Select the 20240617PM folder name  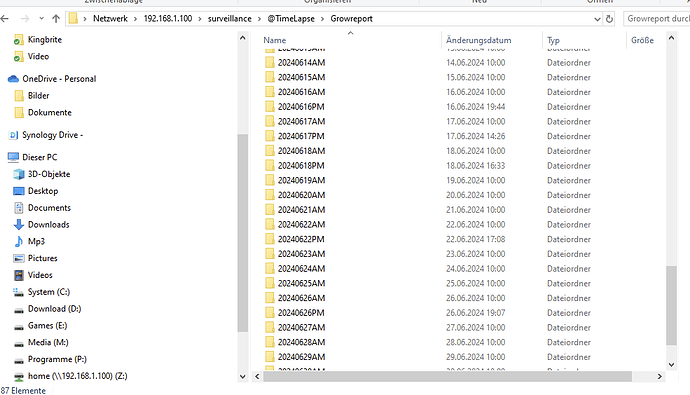tap(301, 136)
